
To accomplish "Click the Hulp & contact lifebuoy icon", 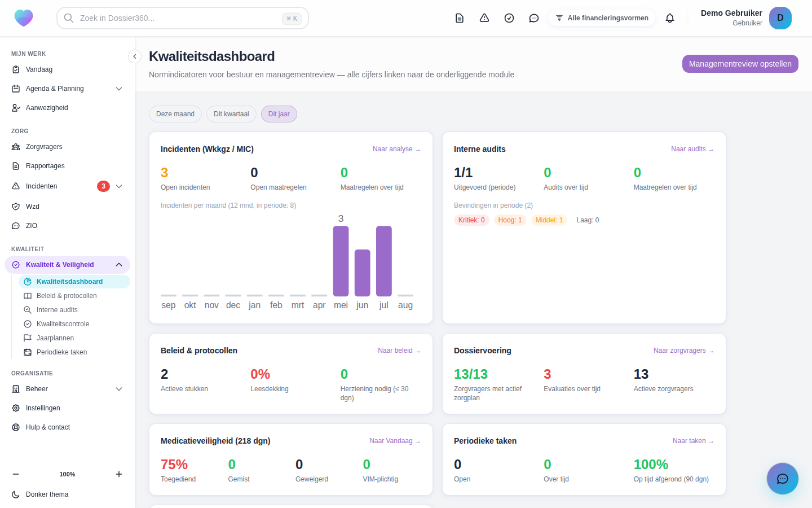I will coord(16,427).
